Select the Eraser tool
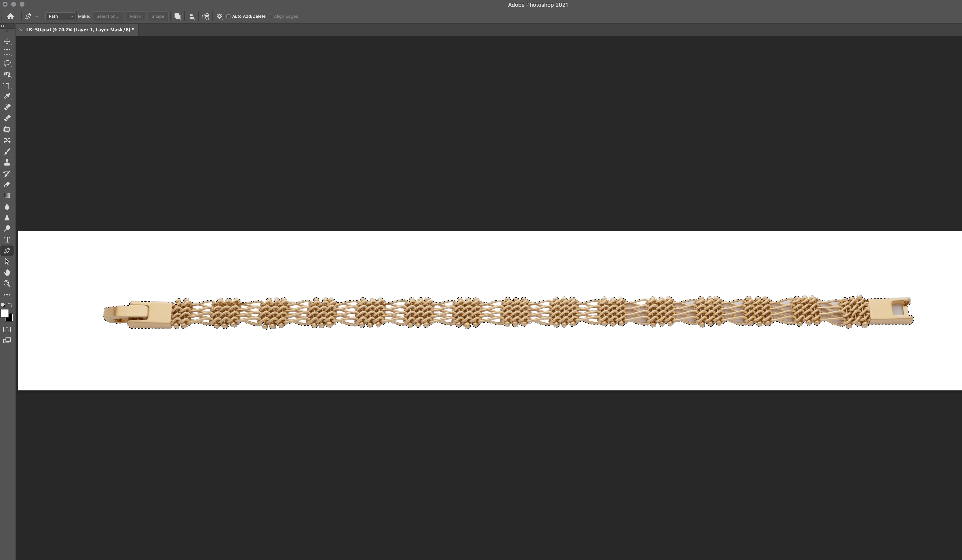962x560 pixels. (x=7, y=185)
